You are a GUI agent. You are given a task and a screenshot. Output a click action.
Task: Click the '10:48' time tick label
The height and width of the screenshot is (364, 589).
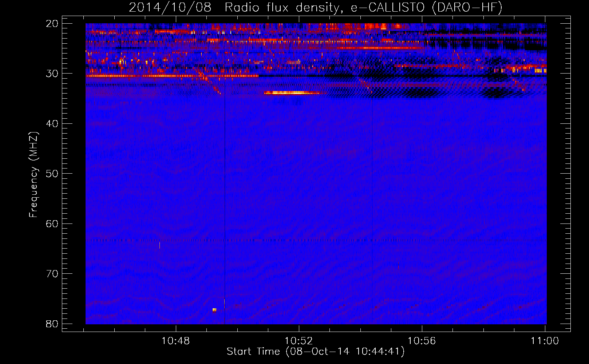coord(176,341)
